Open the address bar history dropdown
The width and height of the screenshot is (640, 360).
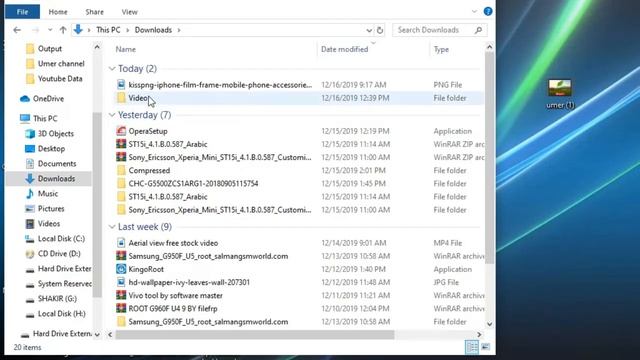[x=369, y=30]
